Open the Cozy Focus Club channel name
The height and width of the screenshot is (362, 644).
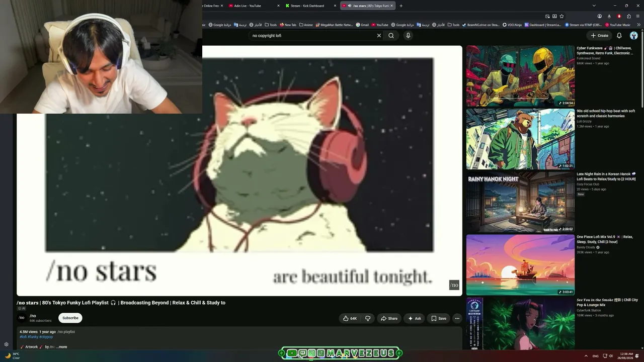click(588, 185)
